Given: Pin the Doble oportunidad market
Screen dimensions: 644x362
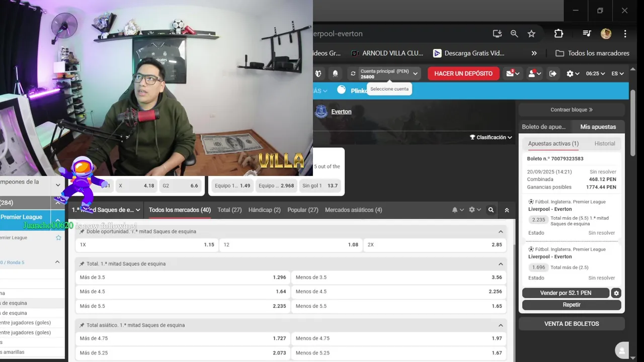Looking at the screenshot, I should click(82, 232).
